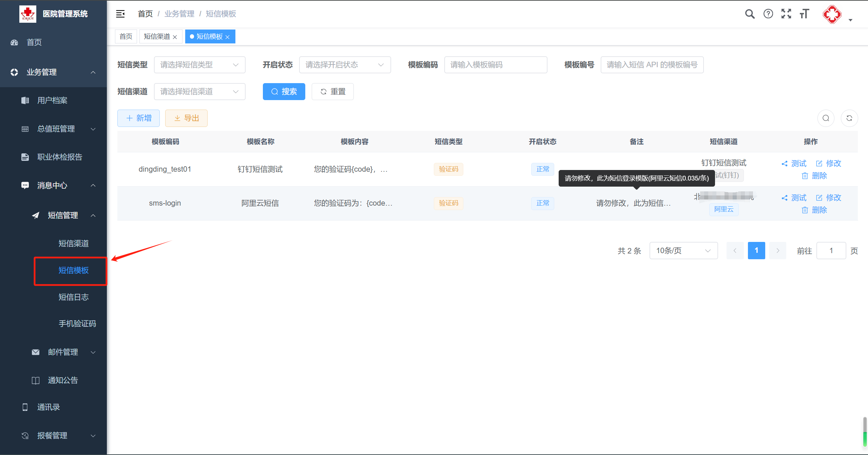
Task: Click the blue 搜索 button
Action: click(284, 92)
